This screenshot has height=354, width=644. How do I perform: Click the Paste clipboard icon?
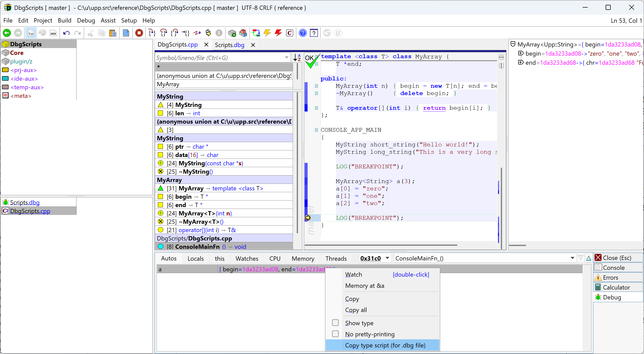[x=113, y=33]
